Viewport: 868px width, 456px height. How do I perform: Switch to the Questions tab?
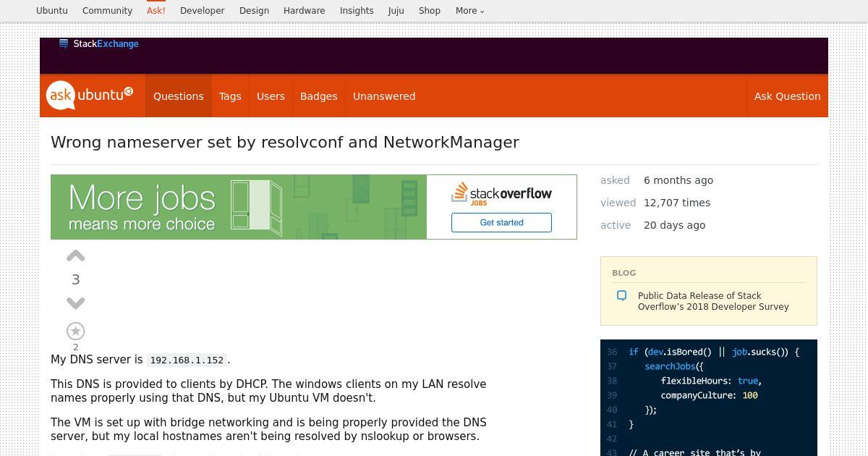coord(179,96)
